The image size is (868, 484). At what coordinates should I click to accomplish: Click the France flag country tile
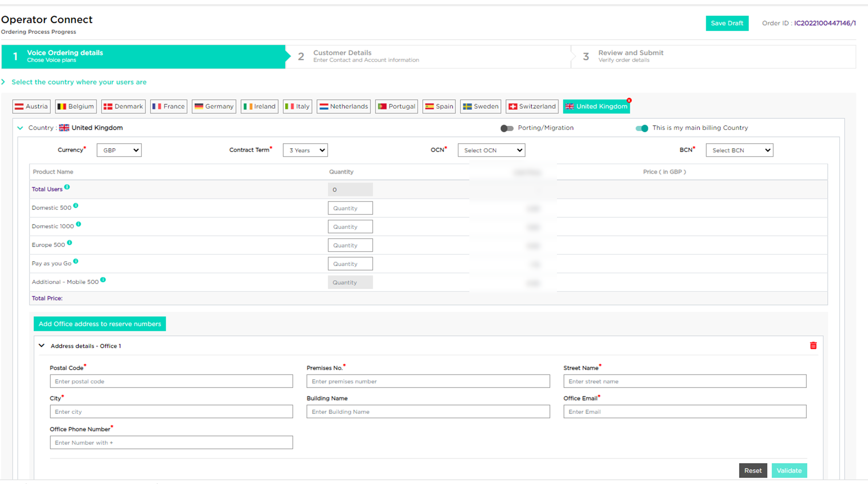click(168, 106)
